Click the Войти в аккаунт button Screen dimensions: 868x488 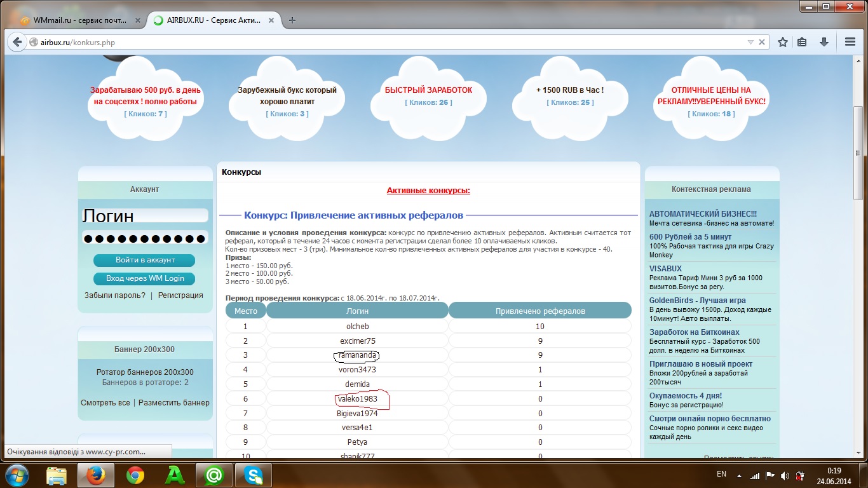pos(144,260)
